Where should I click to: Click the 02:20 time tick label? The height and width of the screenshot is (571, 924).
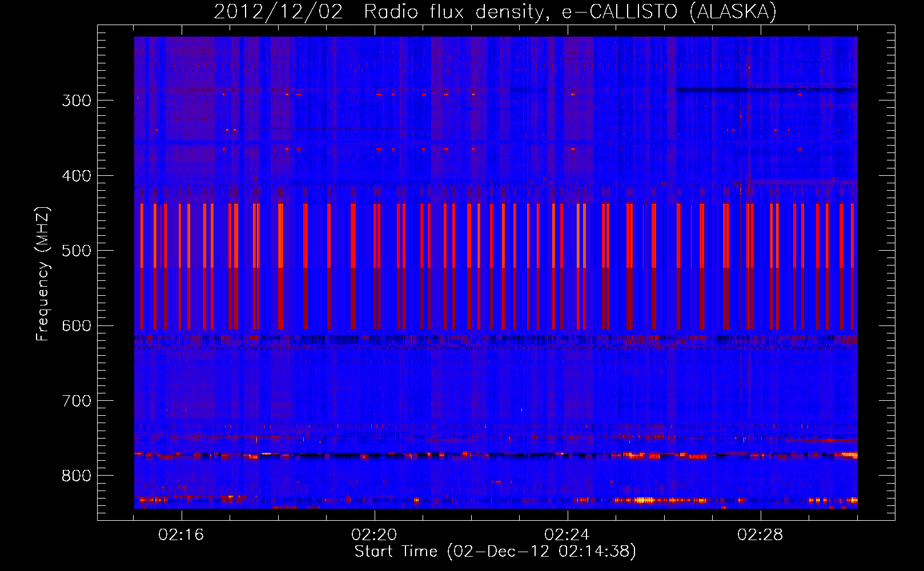point(374,535)
